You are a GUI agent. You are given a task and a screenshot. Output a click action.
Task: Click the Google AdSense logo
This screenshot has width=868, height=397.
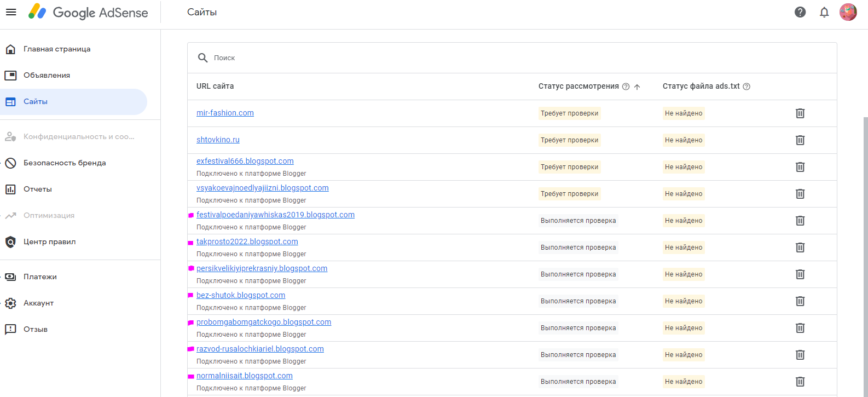(x=88, y=12)
